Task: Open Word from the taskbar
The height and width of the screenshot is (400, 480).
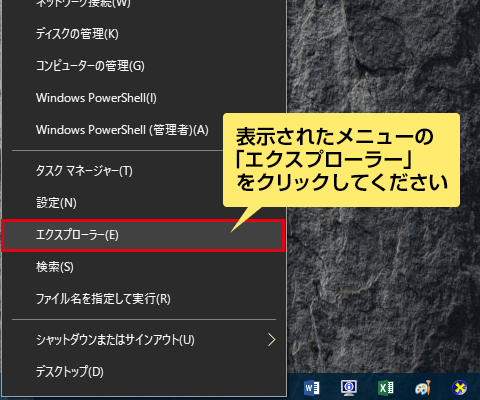Action: [x=312, y=388]
